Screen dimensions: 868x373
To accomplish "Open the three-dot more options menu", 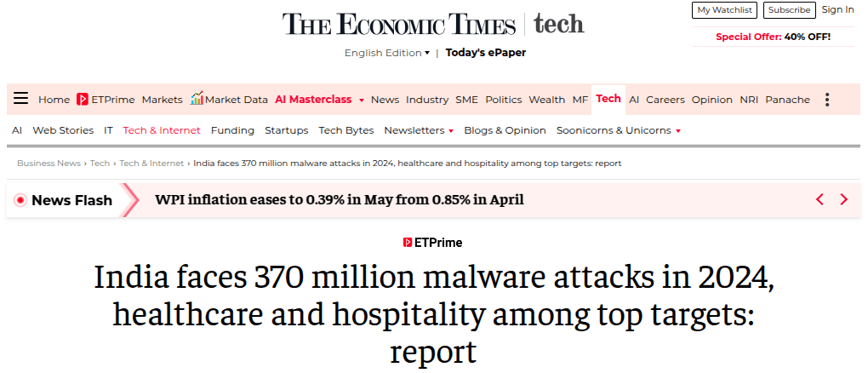I will coord(827,100).
